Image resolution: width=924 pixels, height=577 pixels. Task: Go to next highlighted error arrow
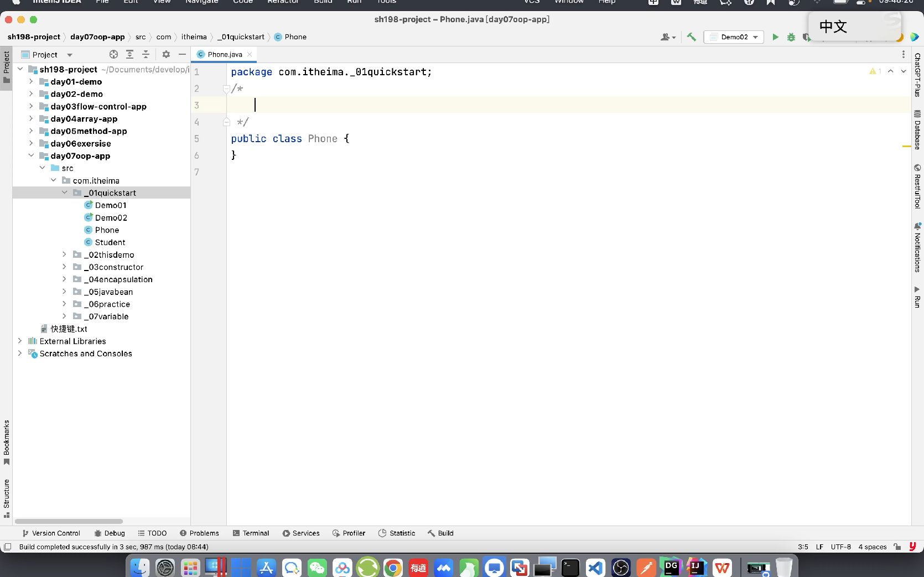click(x=904, y=71)
